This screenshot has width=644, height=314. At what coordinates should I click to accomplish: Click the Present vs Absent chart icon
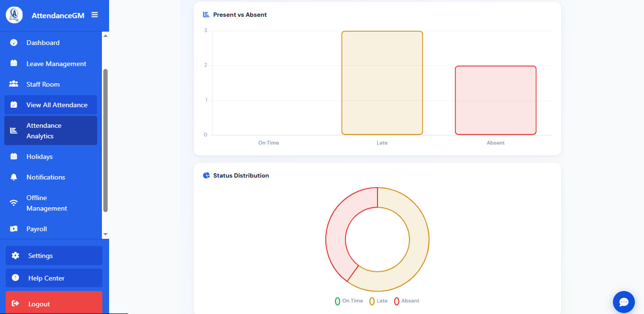coord(206,14)
